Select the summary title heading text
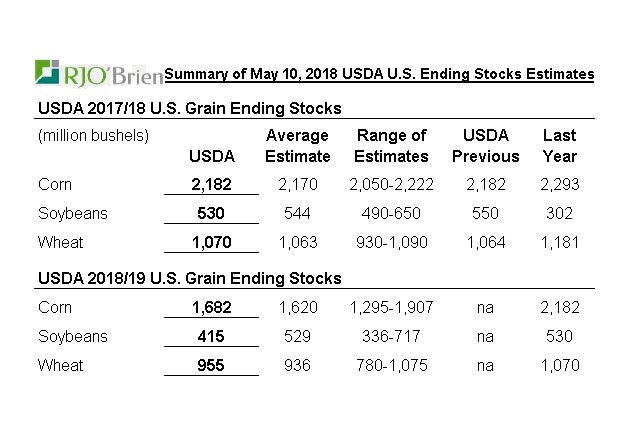This screenshot has width=630, height=430. pyautogui.click(x=379, y=74)
